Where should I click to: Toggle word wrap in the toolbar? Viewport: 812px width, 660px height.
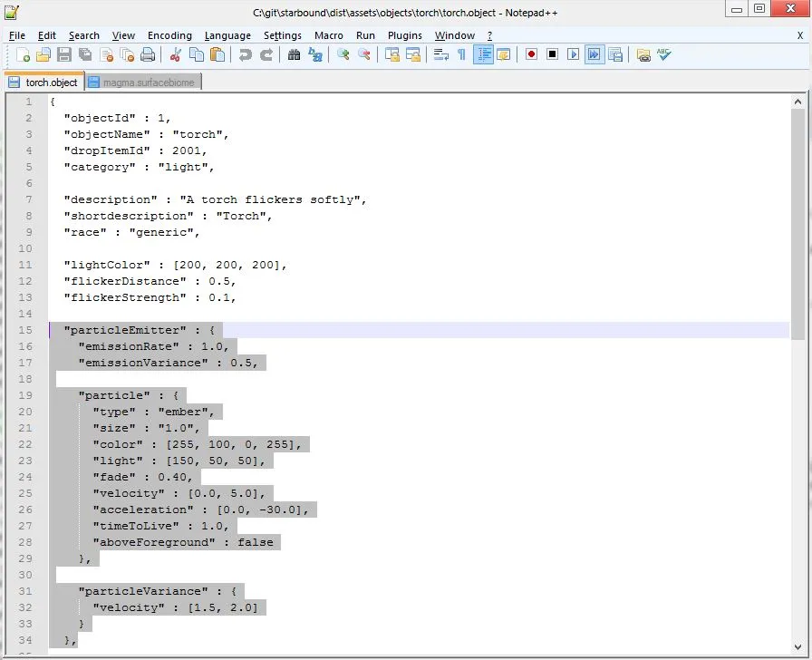click(441, 54)
